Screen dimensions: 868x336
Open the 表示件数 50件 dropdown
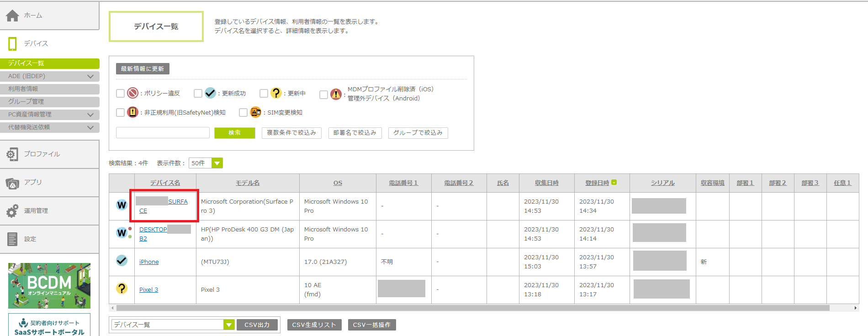(217, 163)
